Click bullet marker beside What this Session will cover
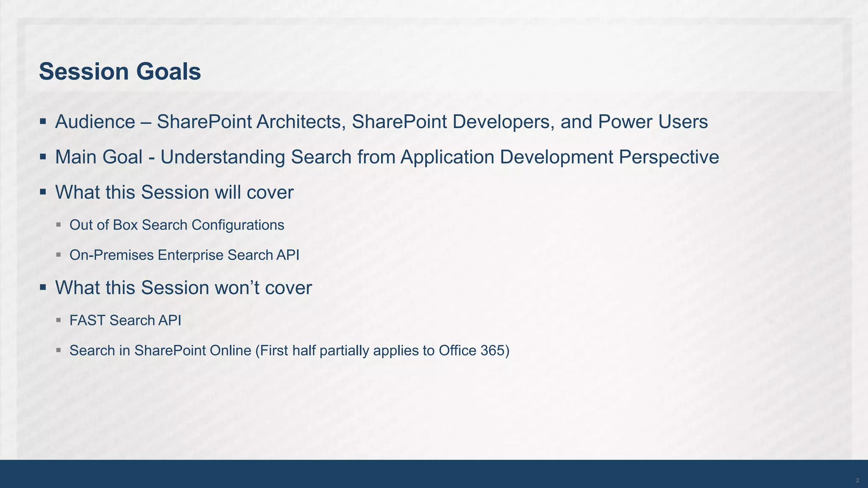This screenshot has width=868, height=488. pyautogui.click(x=43, y=192)
